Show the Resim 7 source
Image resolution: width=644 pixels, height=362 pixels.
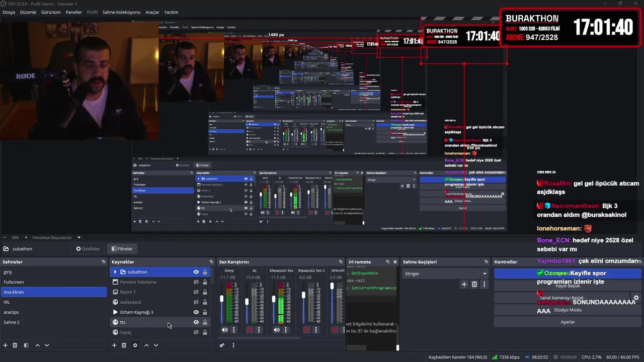coord(196,292)
